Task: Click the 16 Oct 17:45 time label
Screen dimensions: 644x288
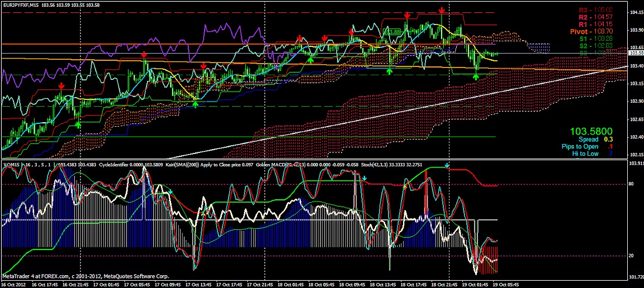Action: click(45, 284)
